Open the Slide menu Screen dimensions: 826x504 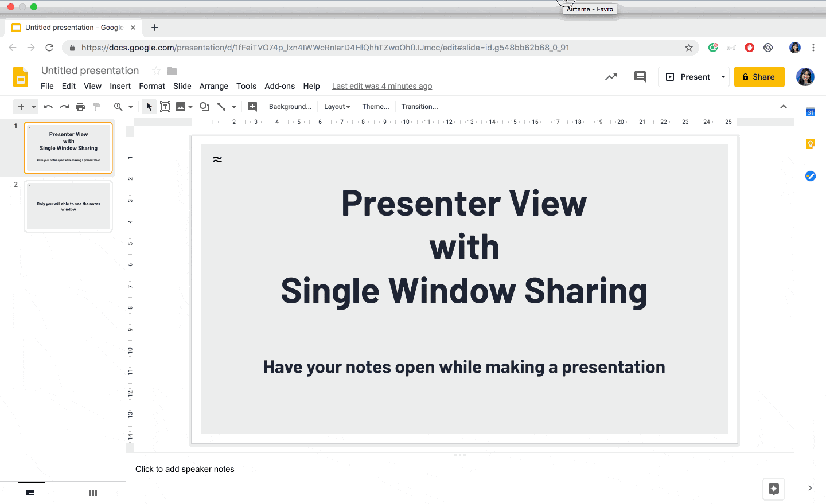182,86
